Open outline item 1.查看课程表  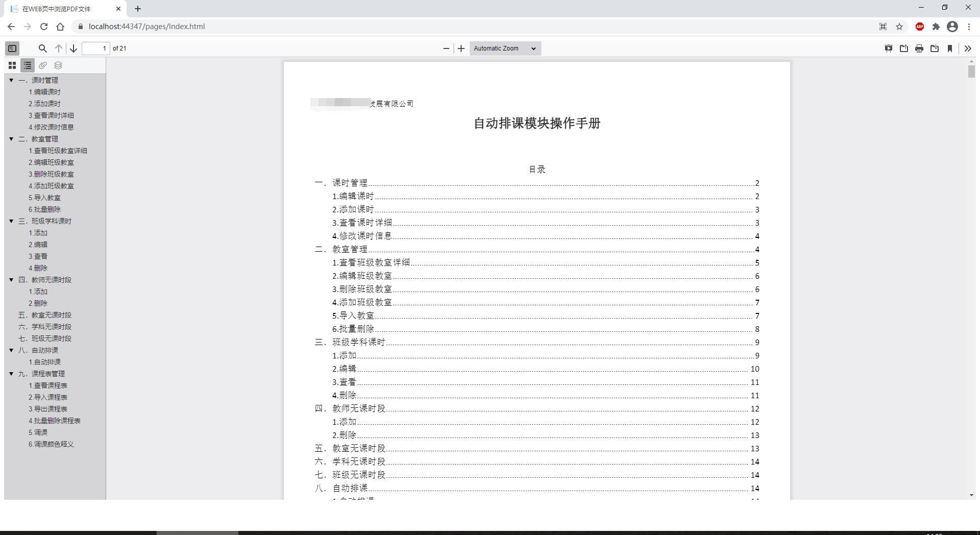(x=48, y=385)
